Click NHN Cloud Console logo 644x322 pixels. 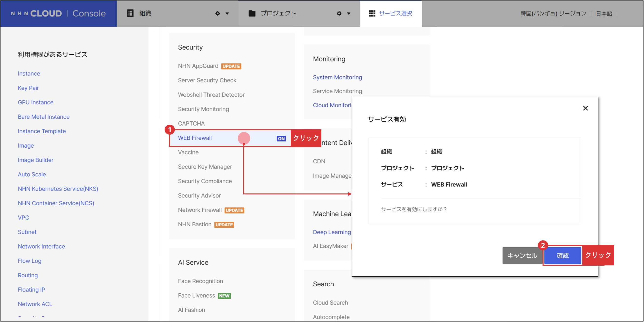59,13
